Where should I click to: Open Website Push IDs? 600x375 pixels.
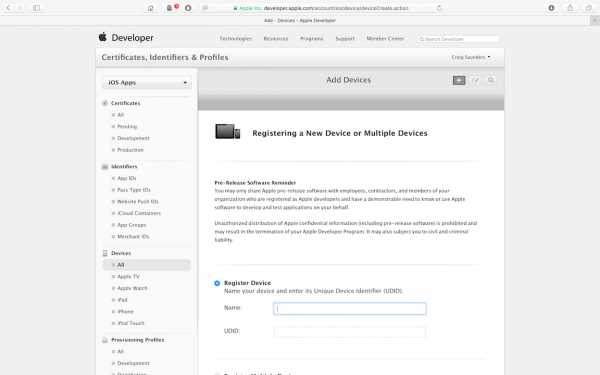tap(138, 202)
